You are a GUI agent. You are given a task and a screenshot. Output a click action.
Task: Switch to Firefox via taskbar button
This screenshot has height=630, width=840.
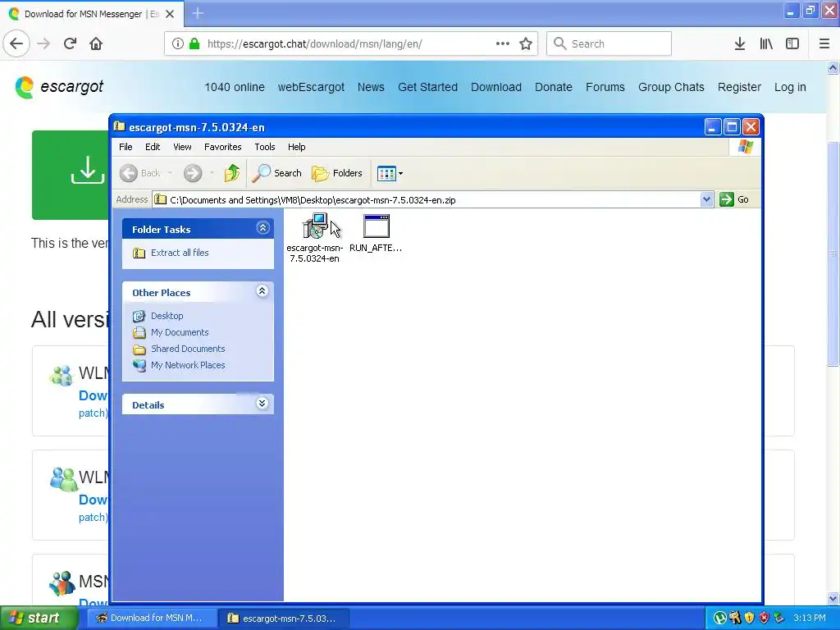click(151, 618)
